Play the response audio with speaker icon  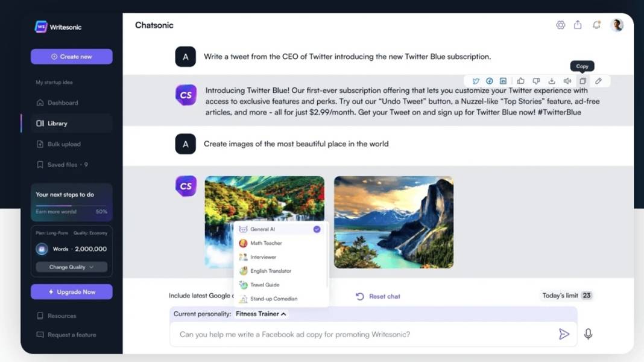567,81
